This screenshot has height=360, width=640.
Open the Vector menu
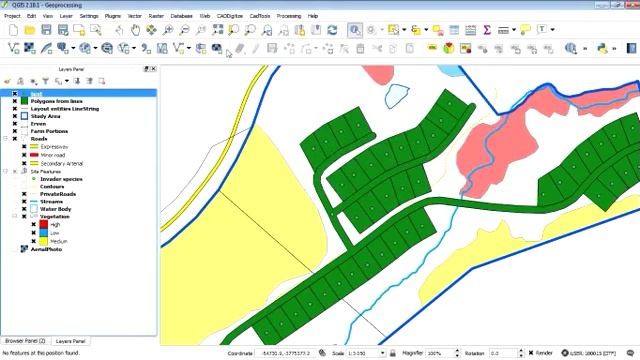[x=134, y=16]
